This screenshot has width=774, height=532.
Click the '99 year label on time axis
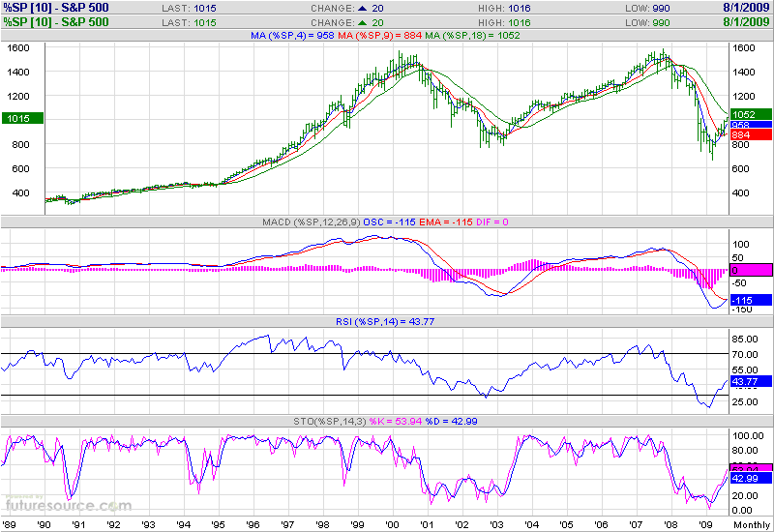[x=357, y=524]
